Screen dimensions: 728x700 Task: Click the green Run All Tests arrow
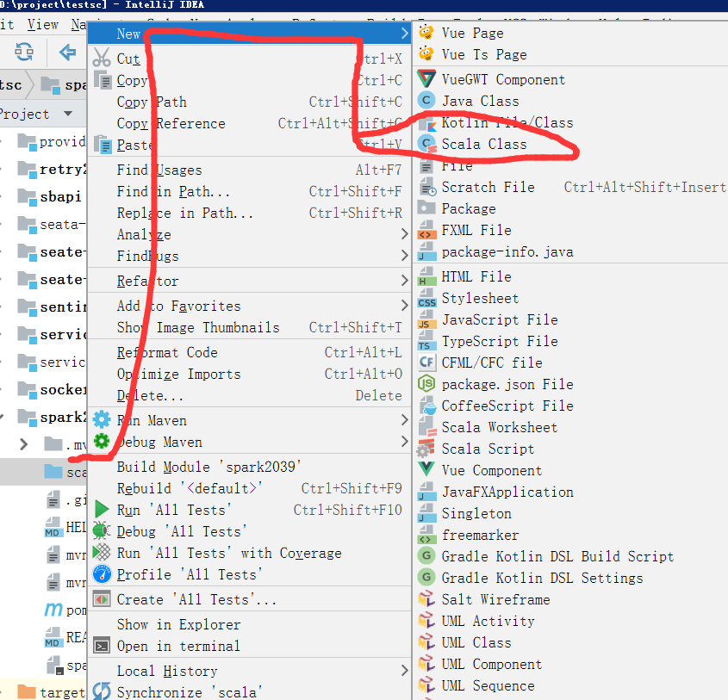point(102,510)
